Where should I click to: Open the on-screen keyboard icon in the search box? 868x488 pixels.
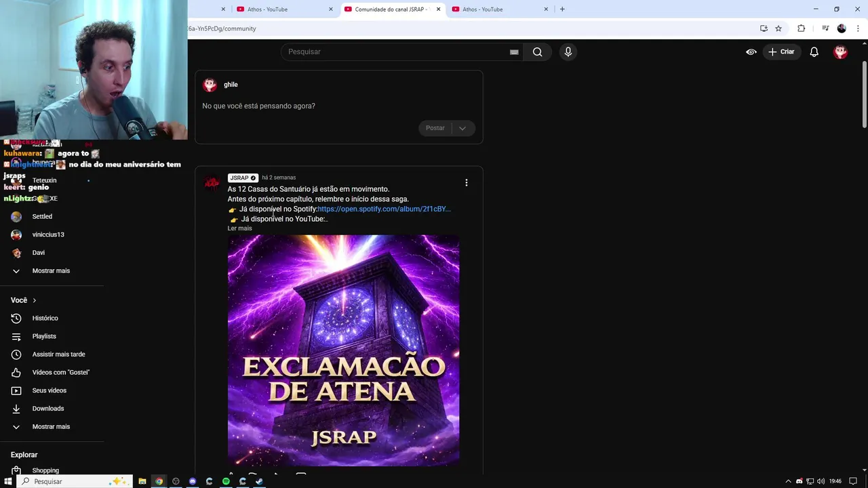(514, 52)
